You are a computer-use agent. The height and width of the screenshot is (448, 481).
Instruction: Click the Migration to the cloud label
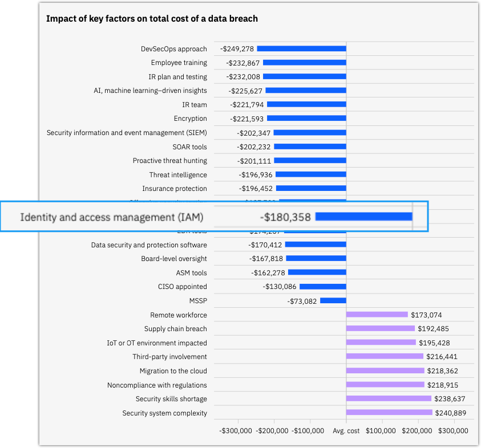click(x=173, y=371)
